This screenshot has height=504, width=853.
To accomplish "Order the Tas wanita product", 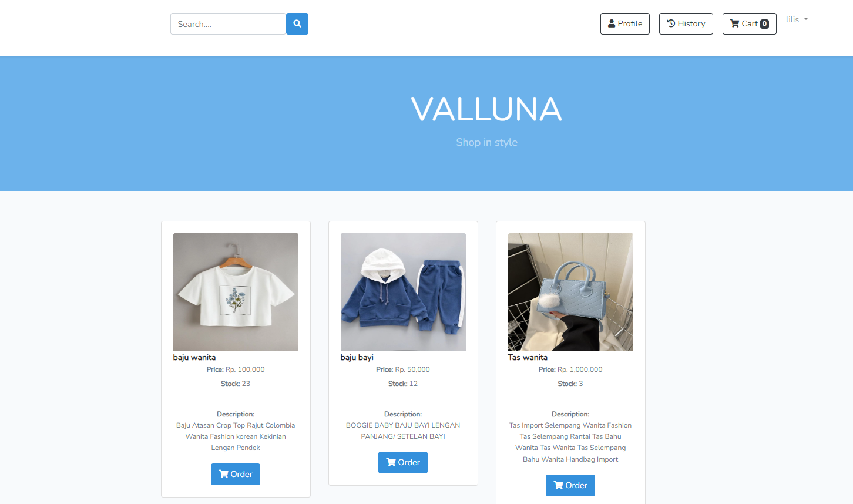I will coord(570,485).
